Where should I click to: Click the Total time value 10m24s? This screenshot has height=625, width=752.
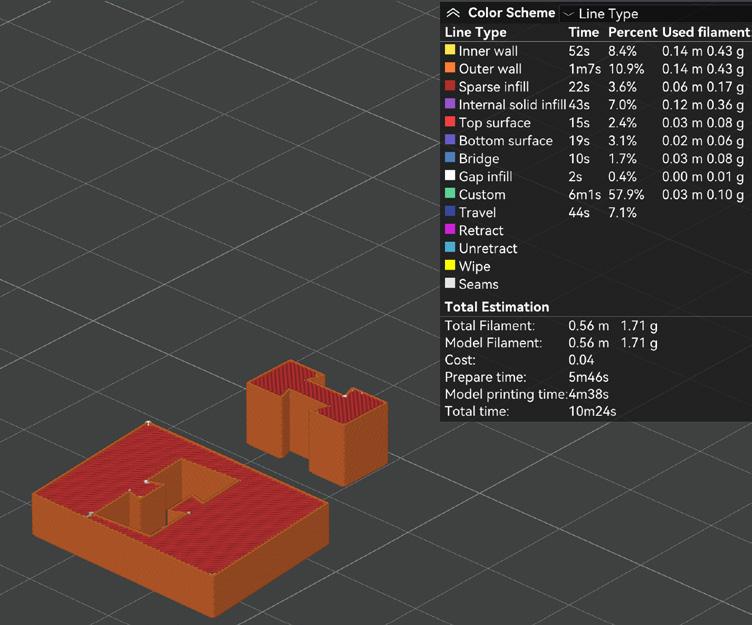pos(592,412)
